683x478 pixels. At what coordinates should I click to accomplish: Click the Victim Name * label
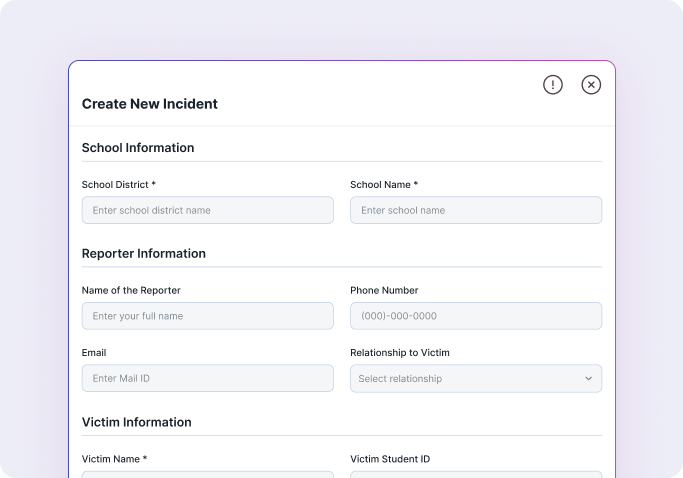pyautogui.click(x=114, y=459)
